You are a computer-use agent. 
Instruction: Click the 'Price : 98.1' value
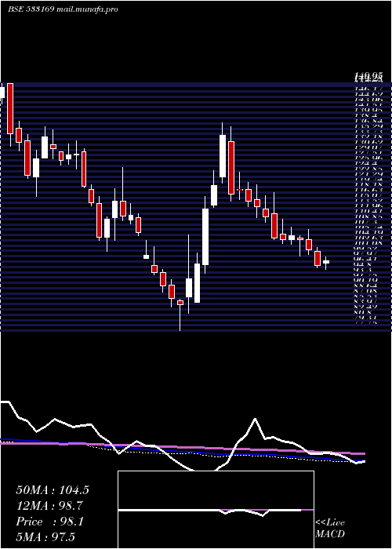pos(49,522)
